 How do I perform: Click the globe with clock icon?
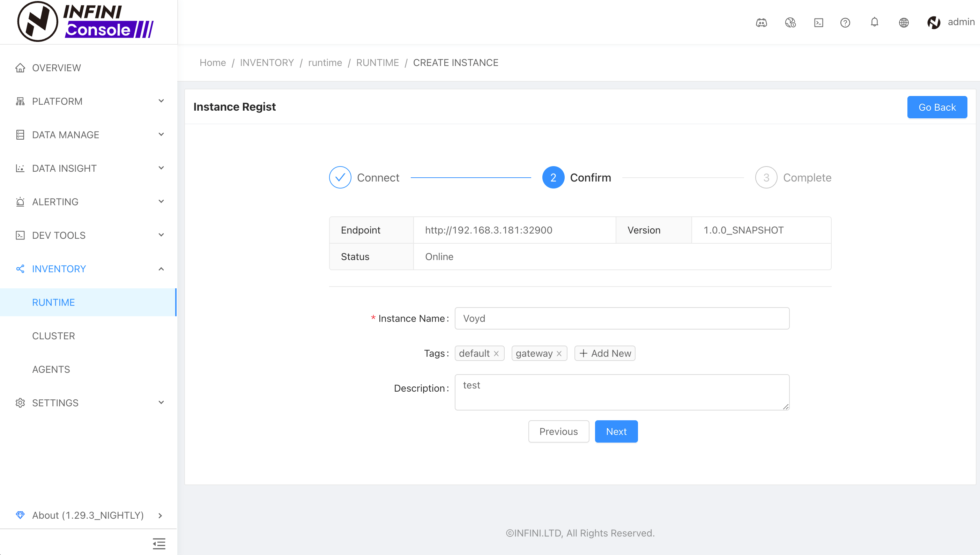790,22
